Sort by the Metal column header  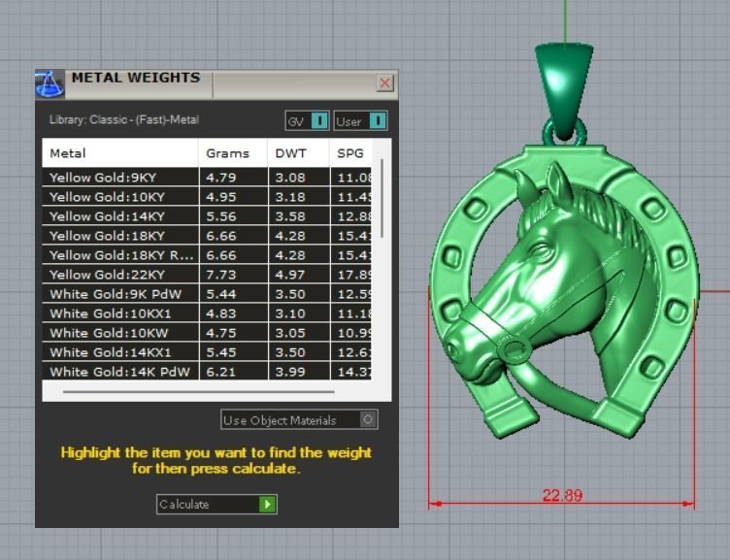120,153
